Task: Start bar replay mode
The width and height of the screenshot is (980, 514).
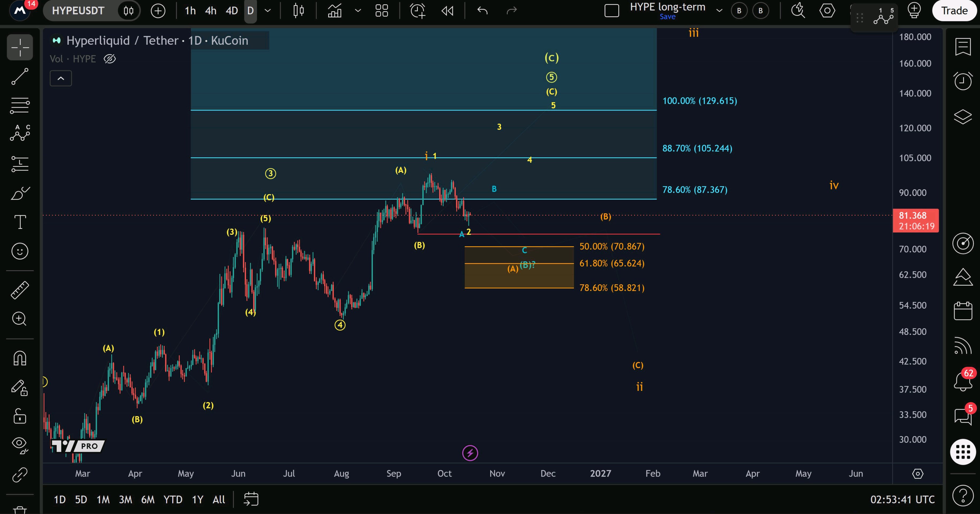Action: coord(447,11)
